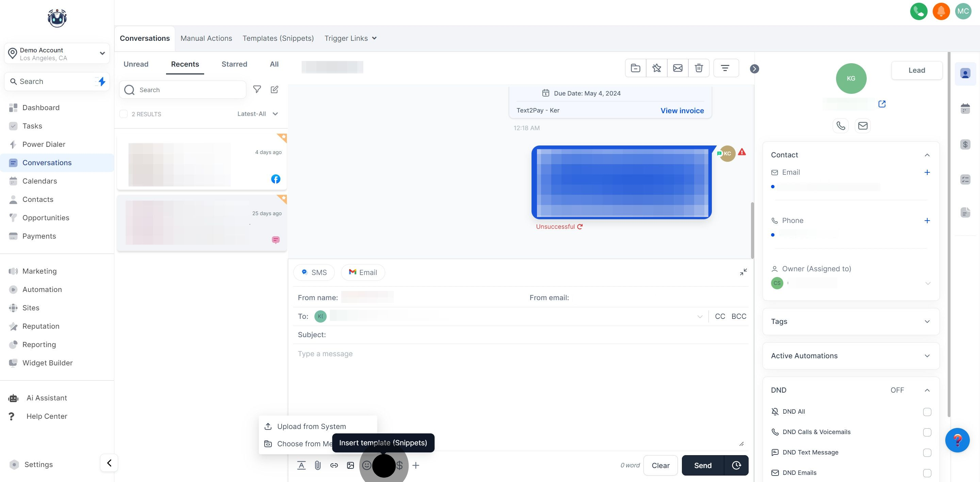Enable the DND All checkbox
The image size is (980, 482).
tap(927, 412)
